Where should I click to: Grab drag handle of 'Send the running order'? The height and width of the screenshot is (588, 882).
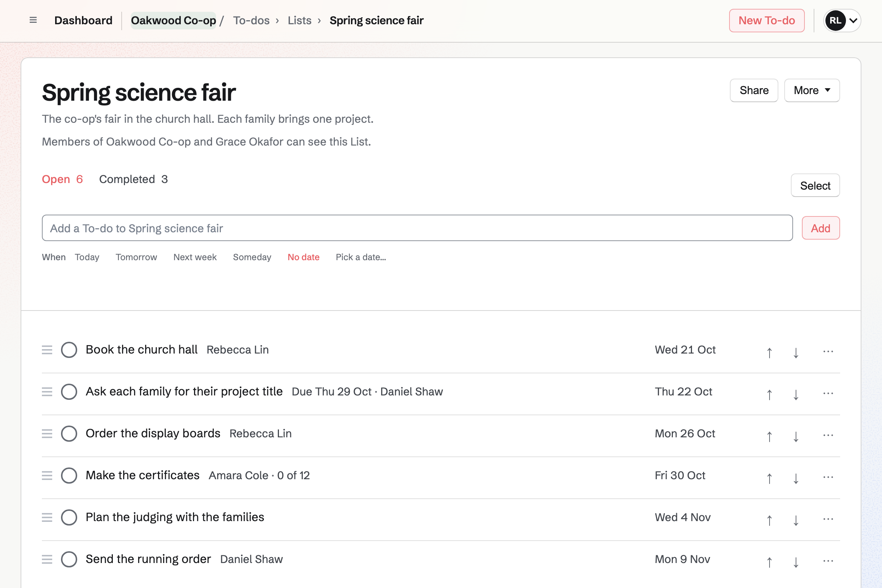point(47,559)
